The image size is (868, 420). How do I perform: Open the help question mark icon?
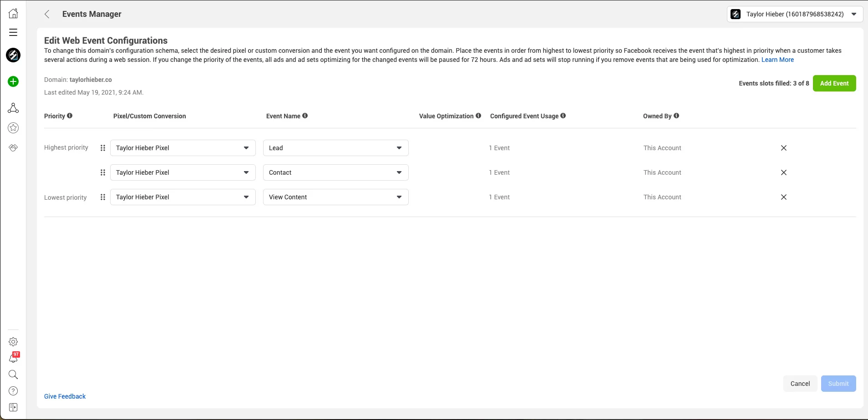[13, 391]
